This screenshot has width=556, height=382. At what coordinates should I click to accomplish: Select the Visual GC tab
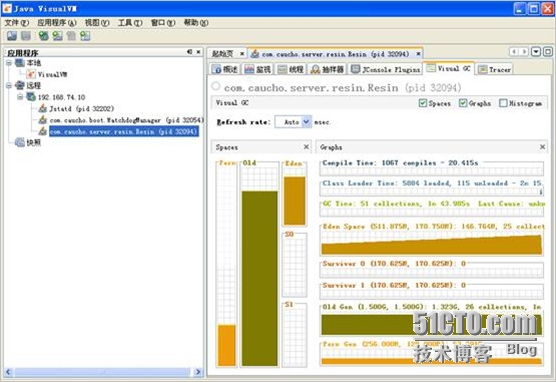tap(449, 68)
